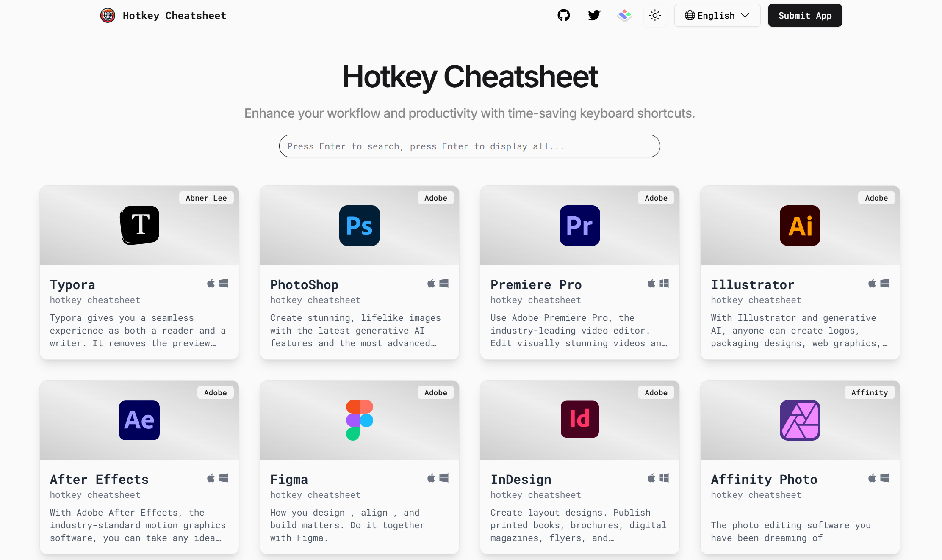
Task: Click the Apple icon on Typora card
Action: (211, 283)
